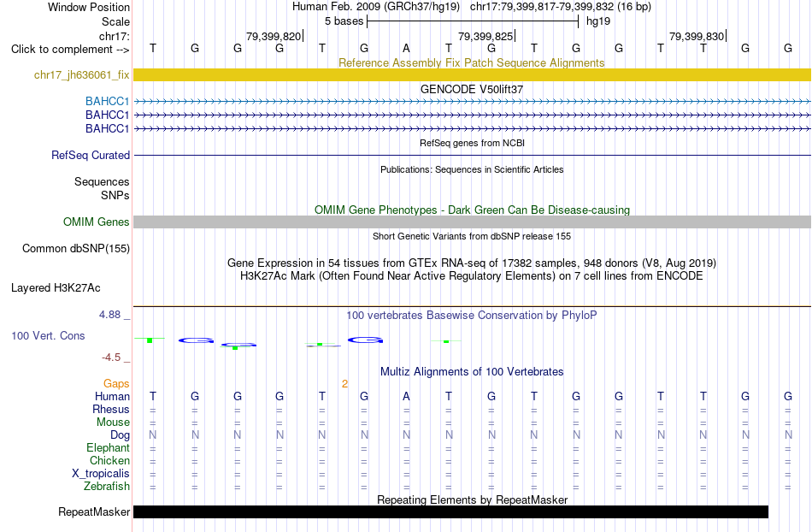
Task: Click the Human Feb. 2009 (GRCh37/hg19) text
Action: tap(375, 7)
